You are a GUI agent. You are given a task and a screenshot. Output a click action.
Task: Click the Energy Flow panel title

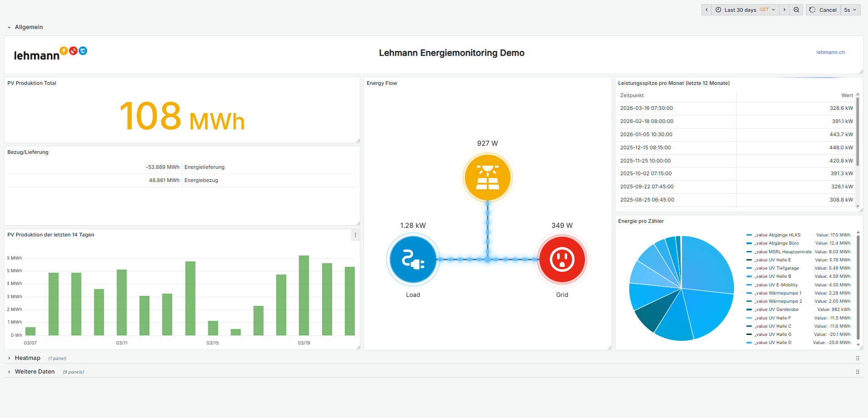point(382,83)
